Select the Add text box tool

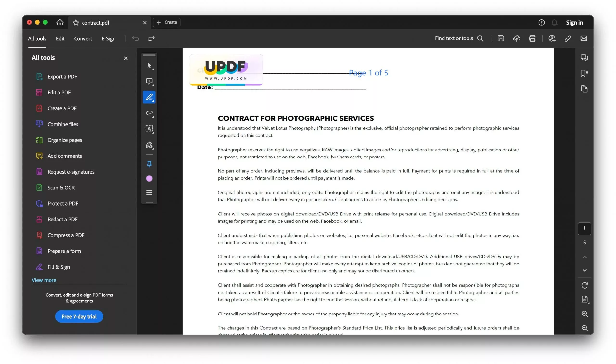[149, 129]
